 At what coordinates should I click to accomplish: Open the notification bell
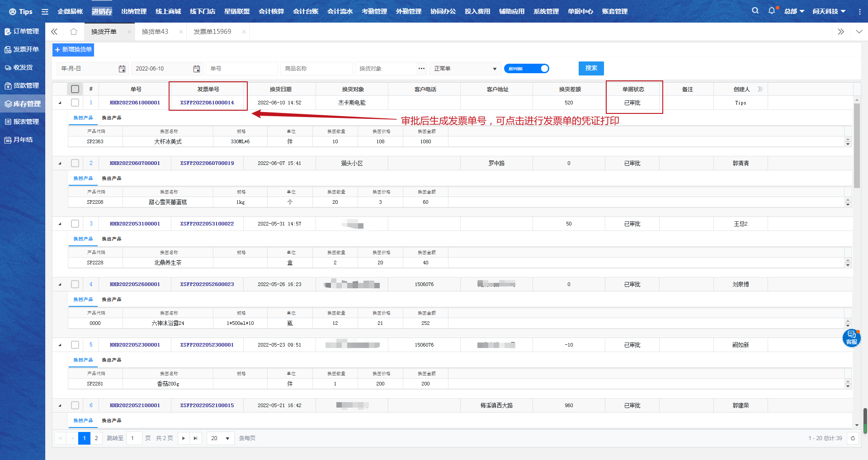click(771, 11)
